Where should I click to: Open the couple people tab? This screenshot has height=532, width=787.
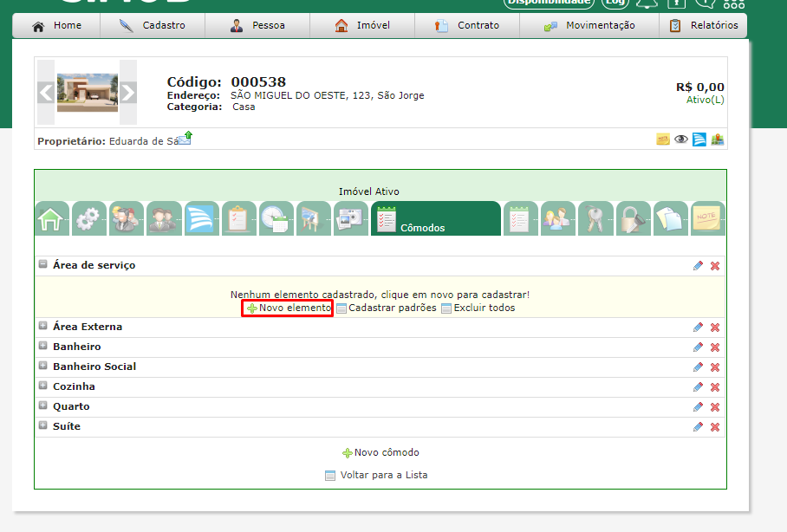(558, 218)
